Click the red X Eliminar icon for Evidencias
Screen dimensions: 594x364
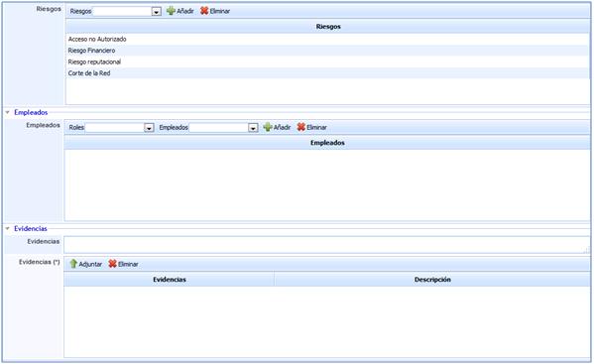[112, 264]
